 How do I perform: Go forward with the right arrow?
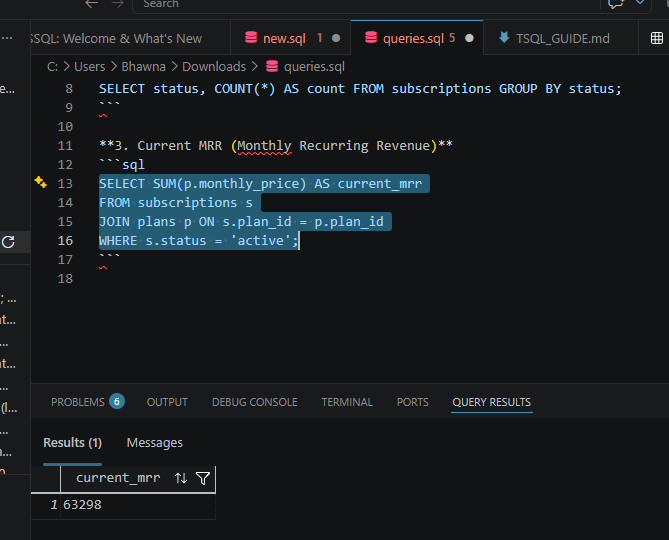click(117, 4)
